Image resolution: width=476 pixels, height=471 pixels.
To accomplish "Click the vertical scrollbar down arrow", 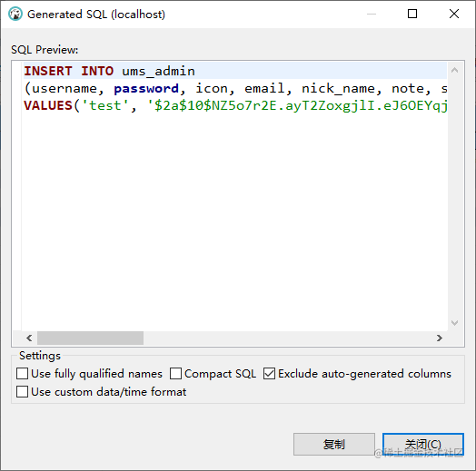I will click(x=454, y=323).
